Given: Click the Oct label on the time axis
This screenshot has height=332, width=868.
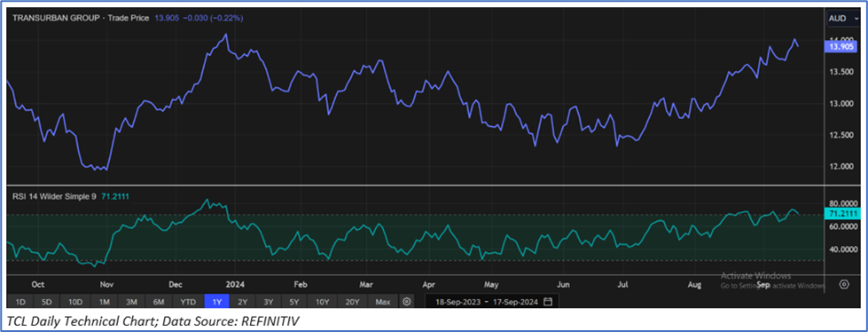Looking at the screenshot, I should tap(37, 284).
